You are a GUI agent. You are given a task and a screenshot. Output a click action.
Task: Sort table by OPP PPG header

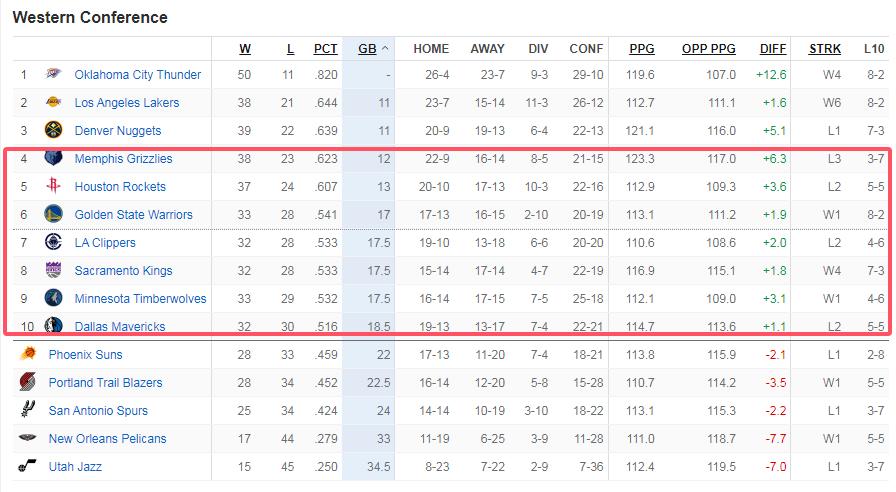click(708, 48)
